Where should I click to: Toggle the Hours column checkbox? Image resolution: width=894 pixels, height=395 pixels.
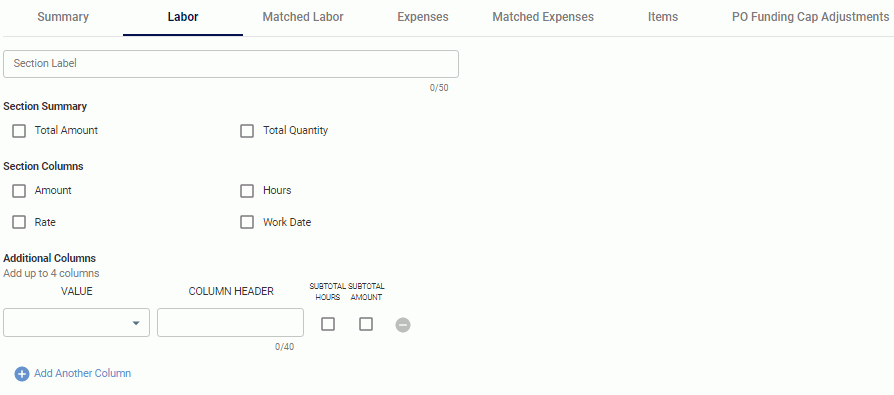(x=247, y=191)
